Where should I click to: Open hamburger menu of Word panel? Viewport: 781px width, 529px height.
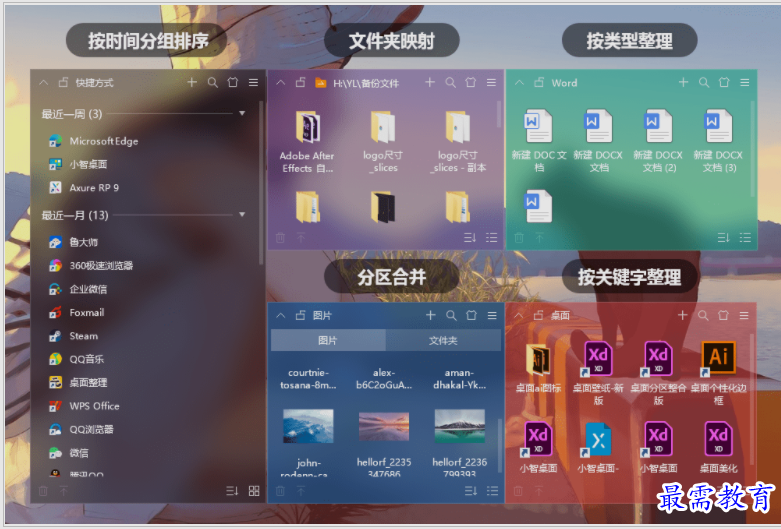745,82
